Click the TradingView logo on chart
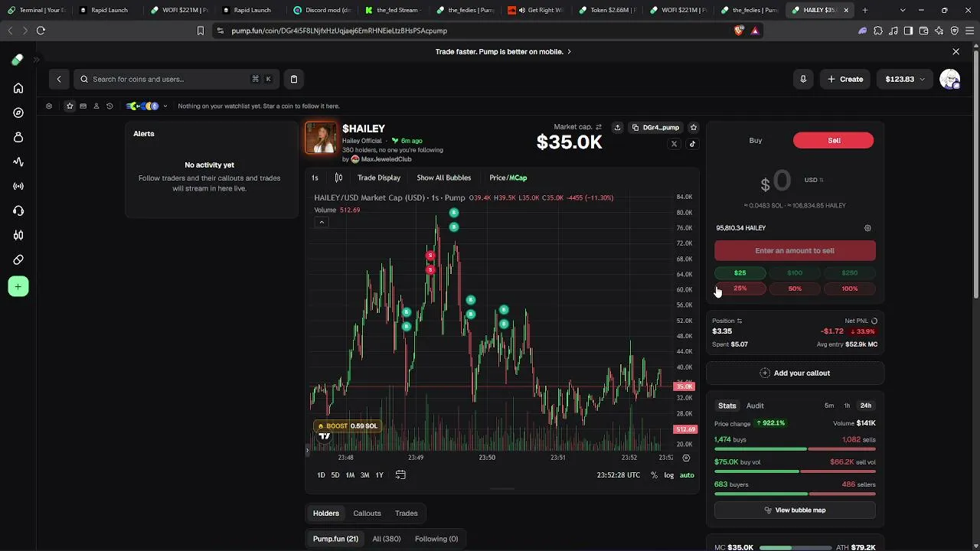The height and width of the screenshot is (551, 980). click(325, 436)
